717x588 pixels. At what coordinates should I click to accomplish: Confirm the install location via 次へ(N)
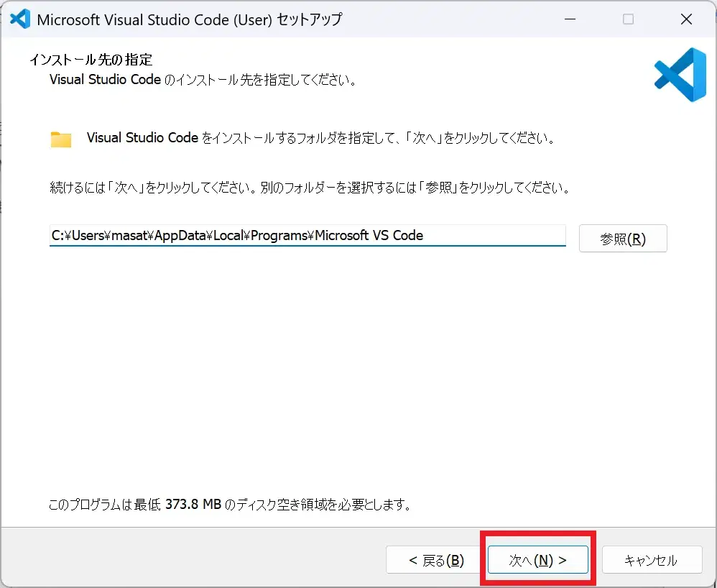click(x=537, y=559)
